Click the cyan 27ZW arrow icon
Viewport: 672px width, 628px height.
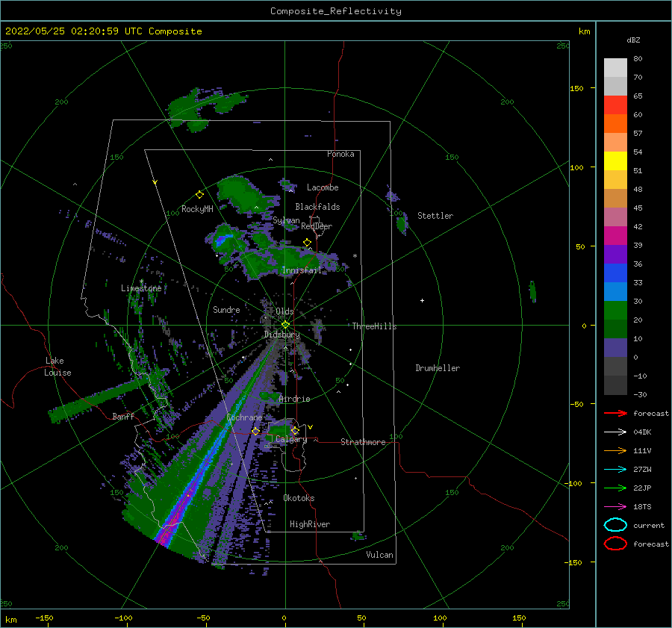[615, 470]
